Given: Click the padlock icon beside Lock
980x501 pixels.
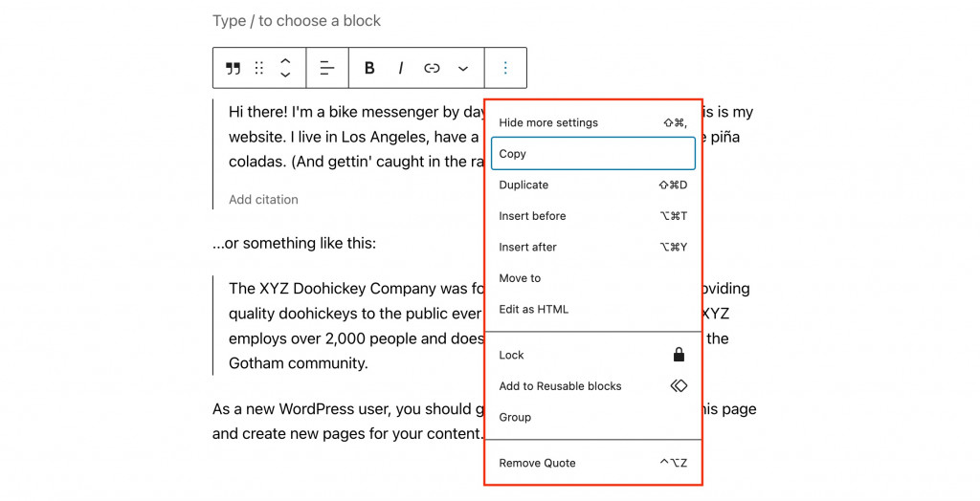Looking at the screenshot, I should [679, 355].
